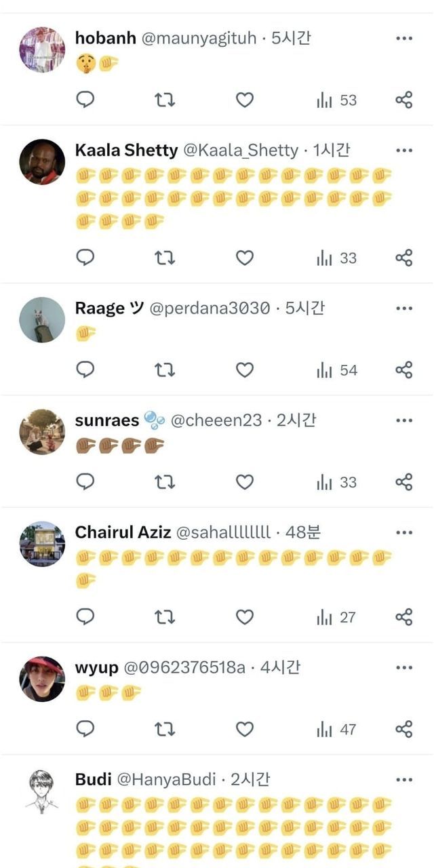Like the tweet from Raage
Viewport: 434px width, 868px height.
click(x=245, y=370)
